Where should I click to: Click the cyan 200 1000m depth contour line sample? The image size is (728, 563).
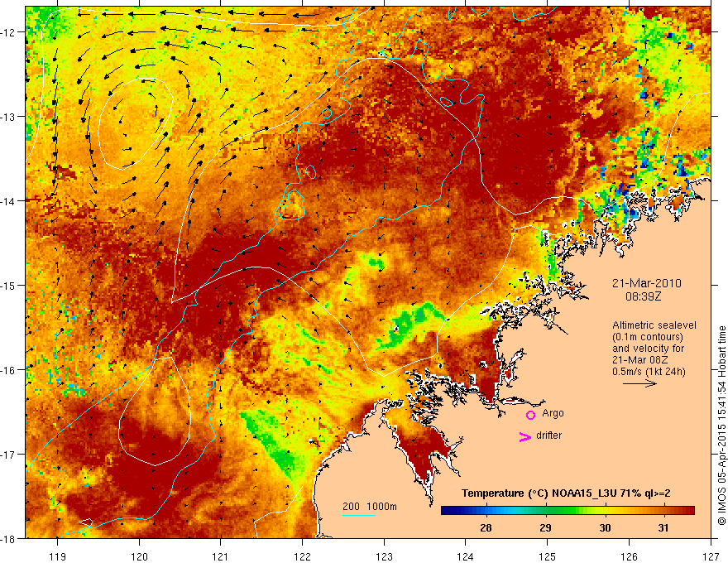(359, 515)
